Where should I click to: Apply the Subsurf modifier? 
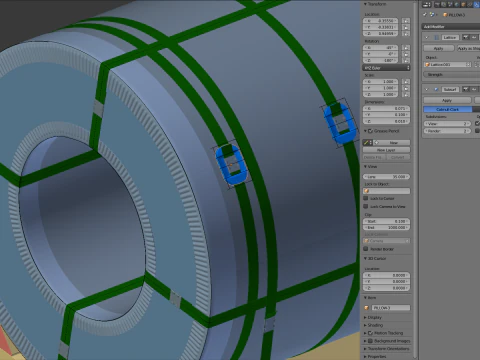coord(447,100)
